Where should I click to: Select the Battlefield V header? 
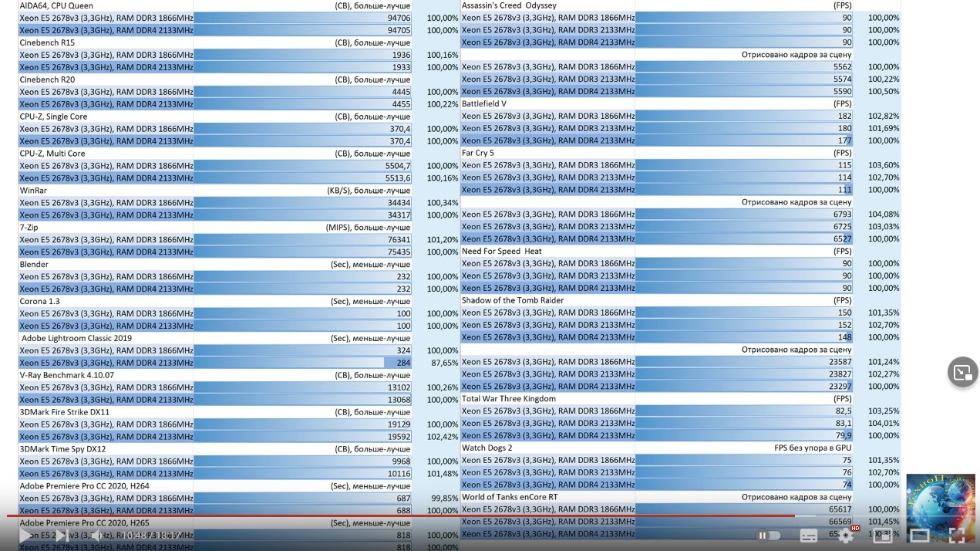484,103
